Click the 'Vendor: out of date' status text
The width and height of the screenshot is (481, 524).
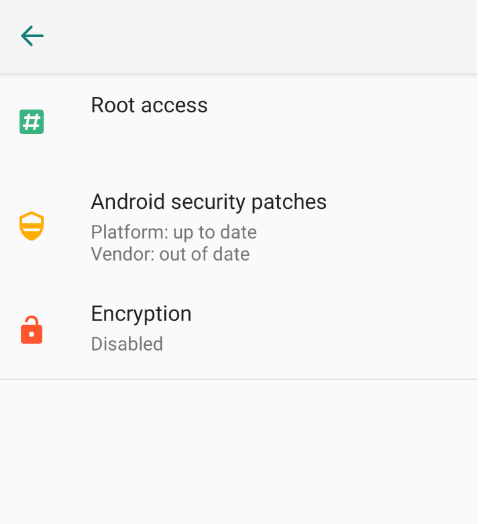tap(170, 254)
